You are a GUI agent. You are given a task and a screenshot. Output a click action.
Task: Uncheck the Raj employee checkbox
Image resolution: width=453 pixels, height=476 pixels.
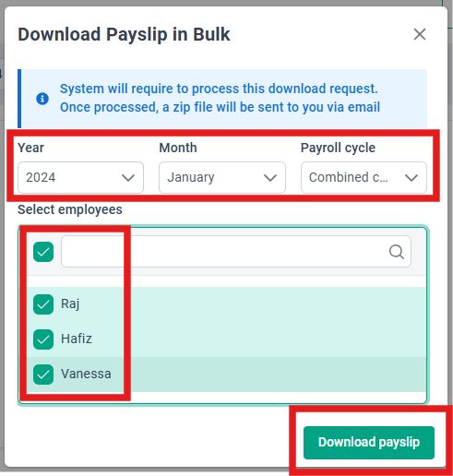[43, 304]
